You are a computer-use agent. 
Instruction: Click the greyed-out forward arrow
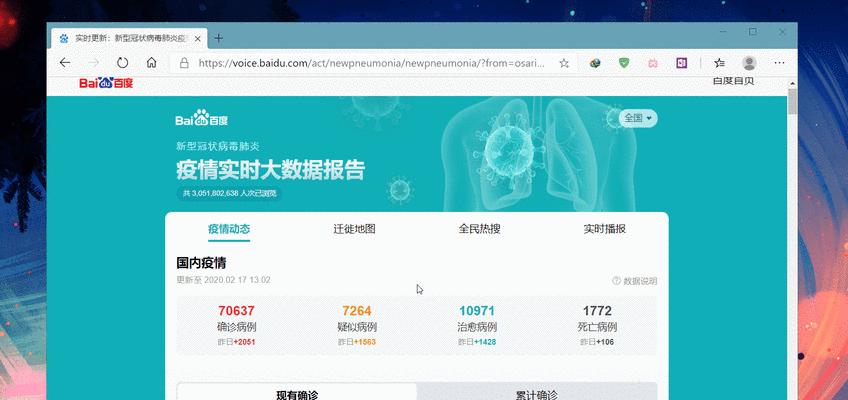(x=94, y=63)
